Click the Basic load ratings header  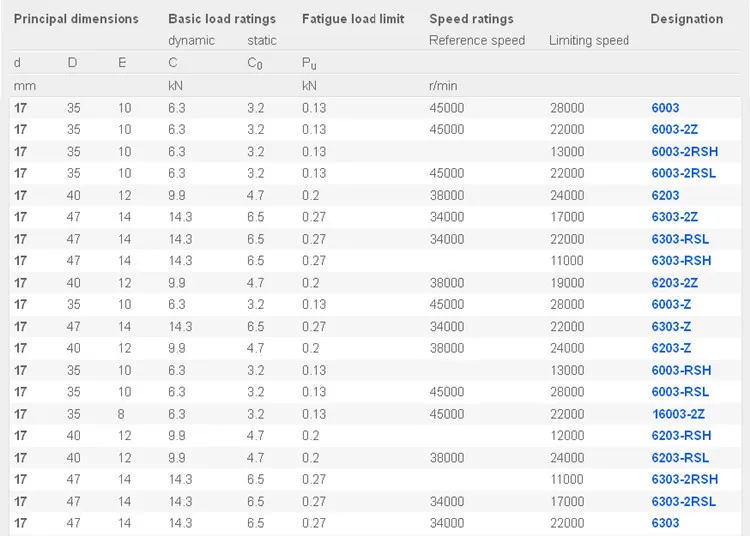tap(222, 19)
